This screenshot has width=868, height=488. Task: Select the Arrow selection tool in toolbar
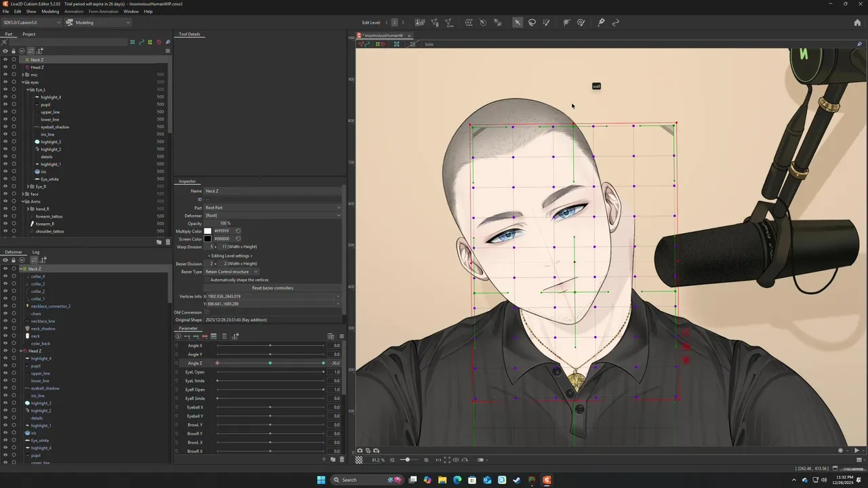[517, 22]
